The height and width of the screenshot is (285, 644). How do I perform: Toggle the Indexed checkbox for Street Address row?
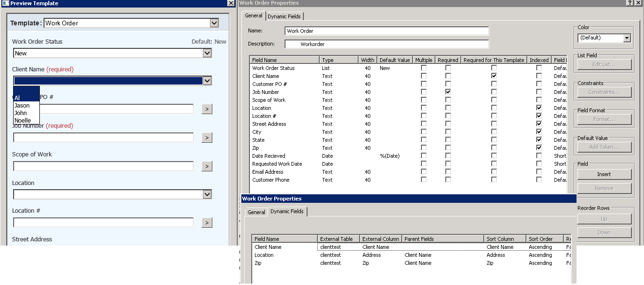click(x=539, y=124)
